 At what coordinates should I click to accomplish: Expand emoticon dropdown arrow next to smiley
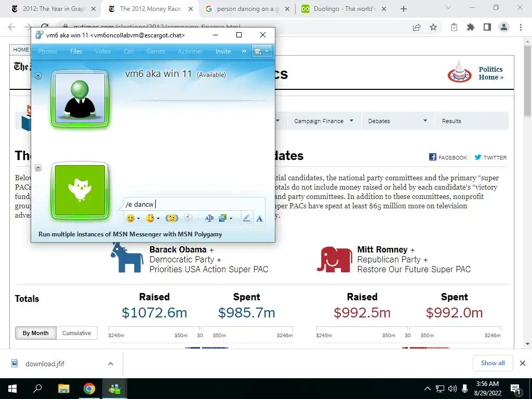(138, 219)
